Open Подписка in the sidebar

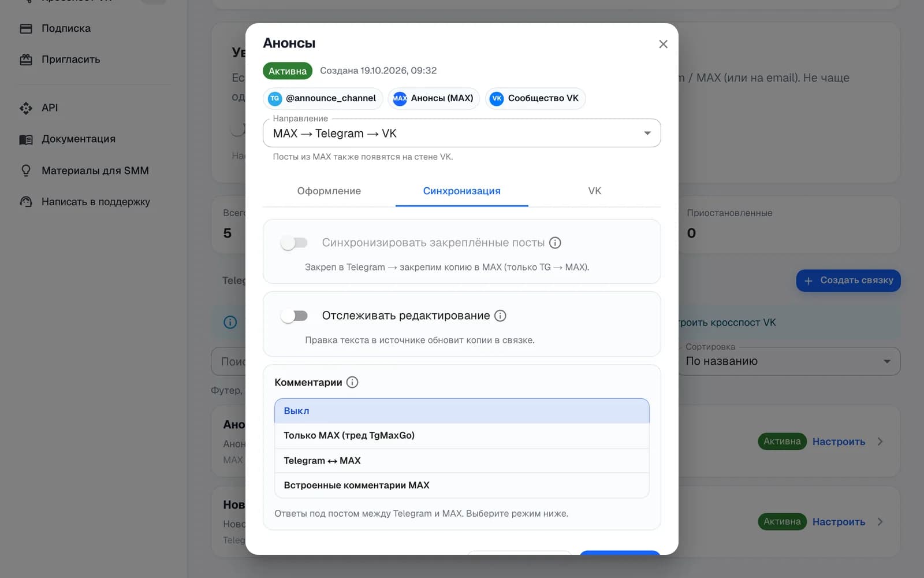(x=66, y=28)
